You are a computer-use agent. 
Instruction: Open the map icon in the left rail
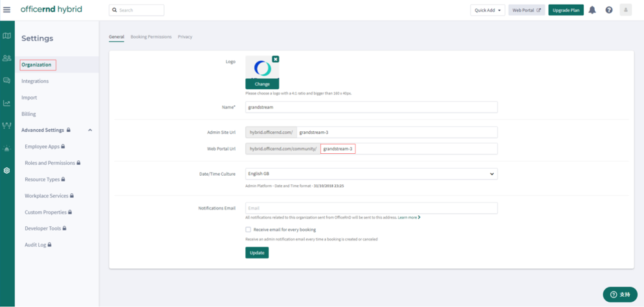6,36
